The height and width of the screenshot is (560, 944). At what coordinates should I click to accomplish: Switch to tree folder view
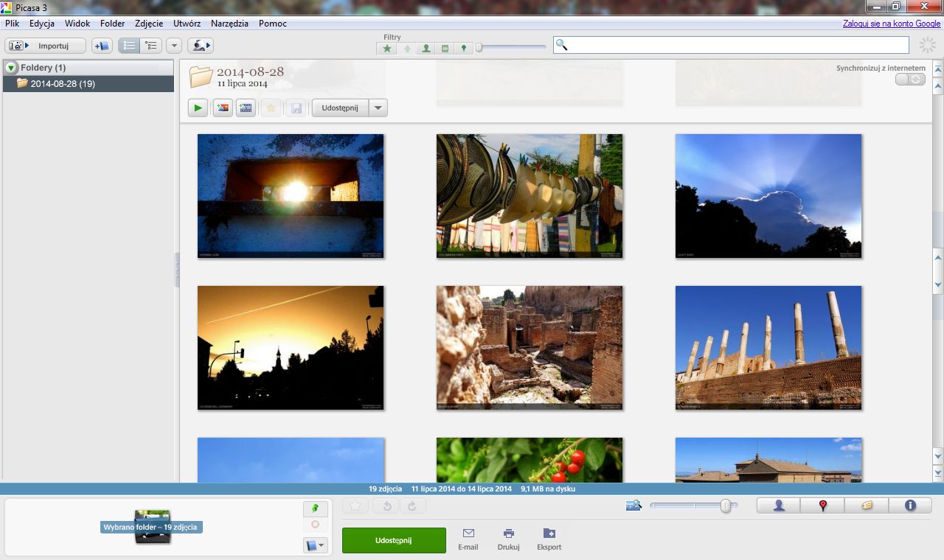151,46
